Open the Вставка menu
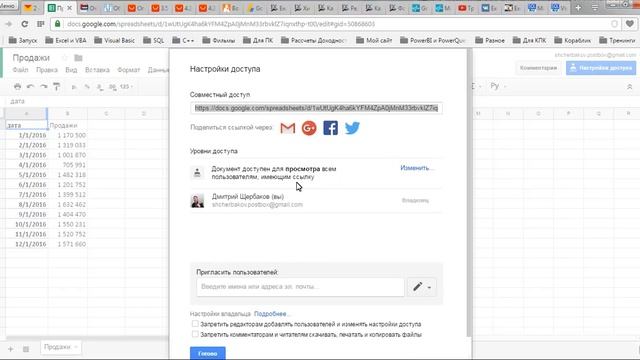Viewport: 640px width, 360px height. click(97, 70)
